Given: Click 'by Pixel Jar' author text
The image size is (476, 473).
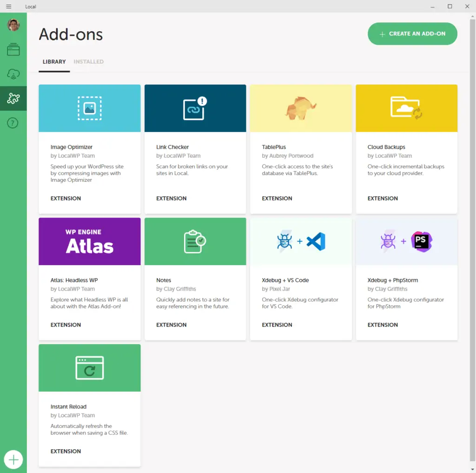Looking at the screenshot, I should tap(276, 289).
